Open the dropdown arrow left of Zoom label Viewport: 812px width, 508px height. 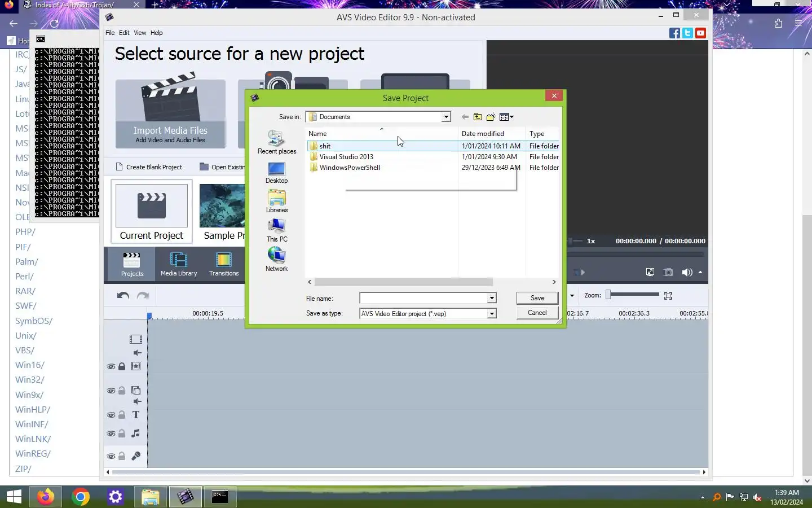[572, 296]
